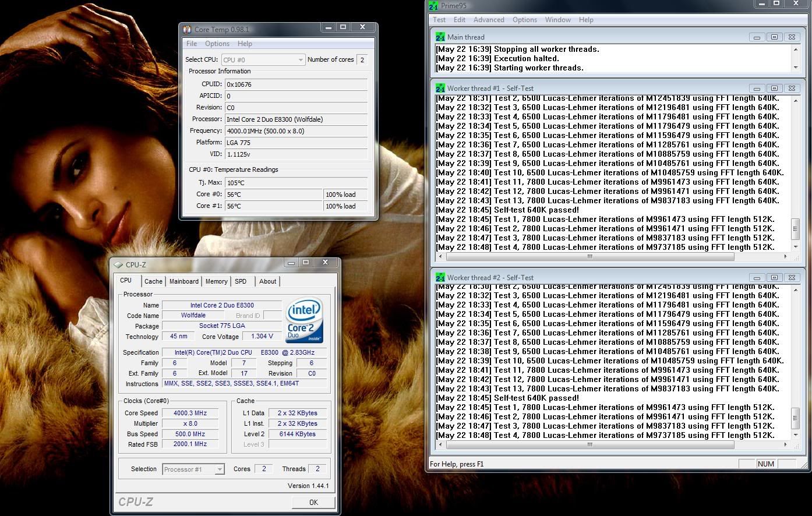Screen dimensions: 812x516
Task: Minimize the Core Temp window
Action: [x=328, y=27]
